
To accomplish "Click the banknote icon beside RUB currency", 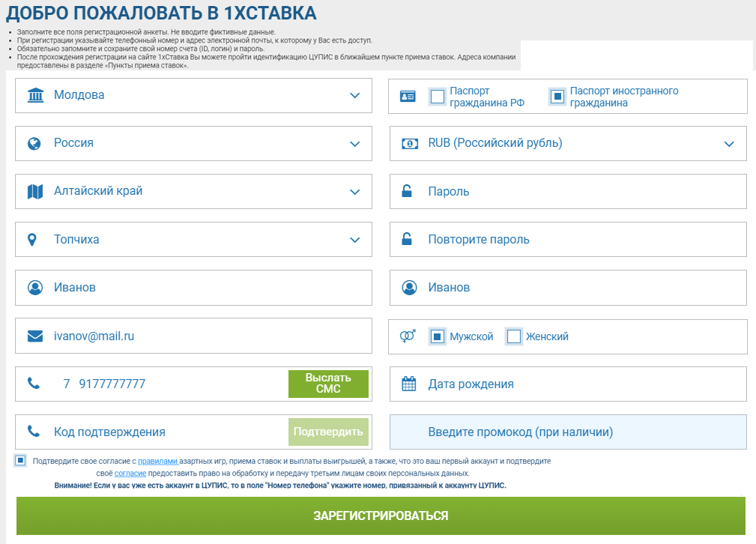I will (409, 143).
